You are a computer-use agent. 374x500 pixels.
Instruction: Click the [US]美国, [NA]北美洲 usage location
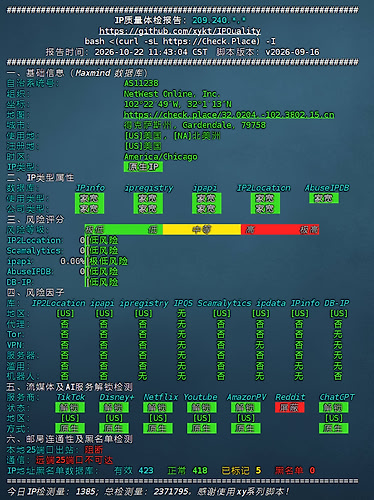[x=172, y=136]
